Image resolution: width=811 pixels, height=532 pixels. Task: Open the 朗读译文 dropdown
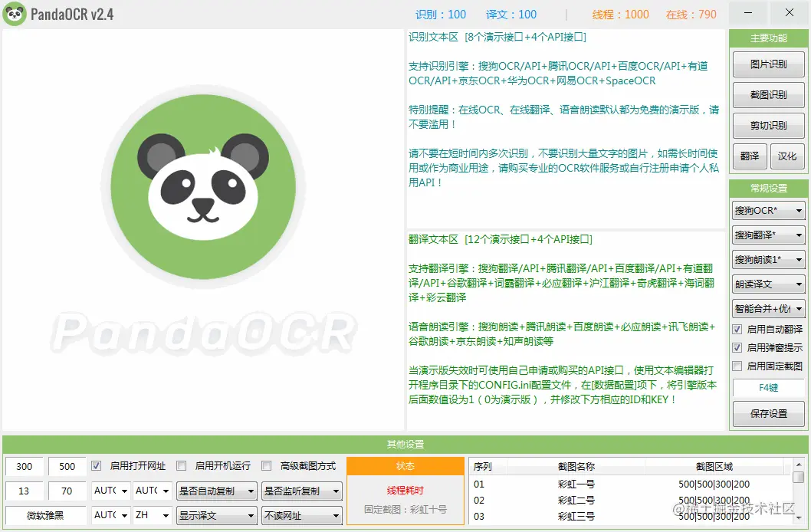tap(769, 284)
